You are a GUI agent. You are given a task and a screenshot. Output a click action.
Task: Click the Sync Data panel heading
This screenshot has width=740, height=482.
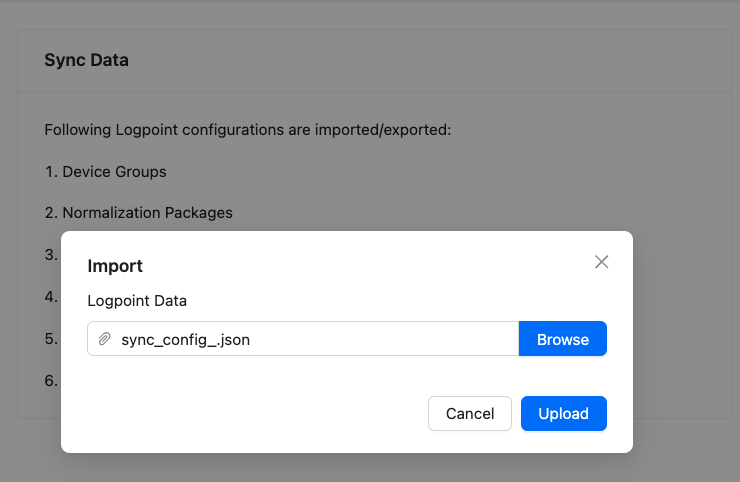click(86, 60)
